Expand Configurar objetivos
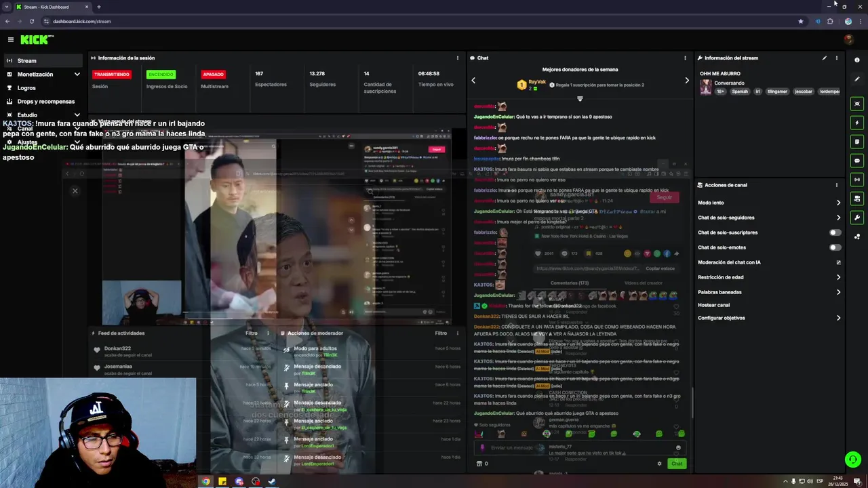Viewport: 868px width, 488px height. coord(769,318)
